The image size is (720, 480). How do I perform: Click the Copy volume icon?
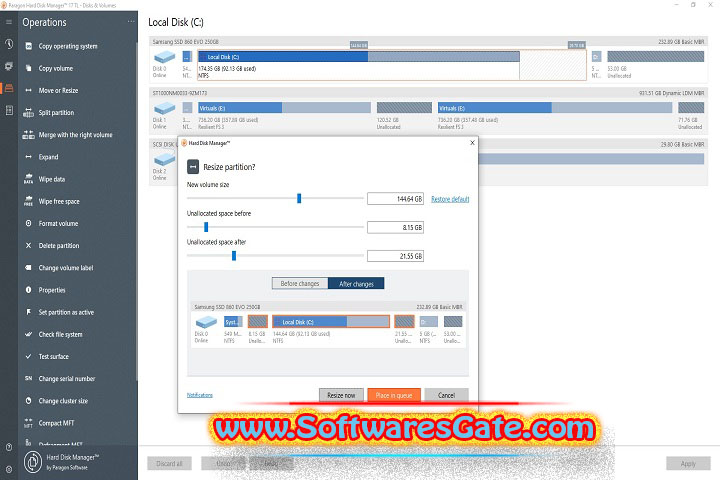tap(28, 68)
